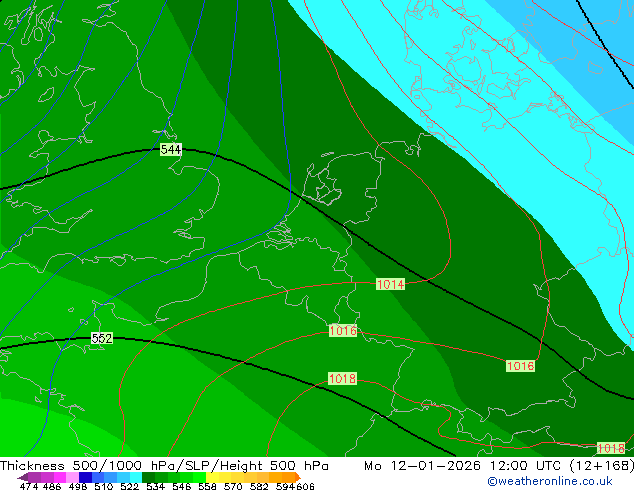Click the 'Thickness 500/1000 hPa/SLP/Height 500 hPa' title
634x490 pixels.
click(x=164, y=466)
